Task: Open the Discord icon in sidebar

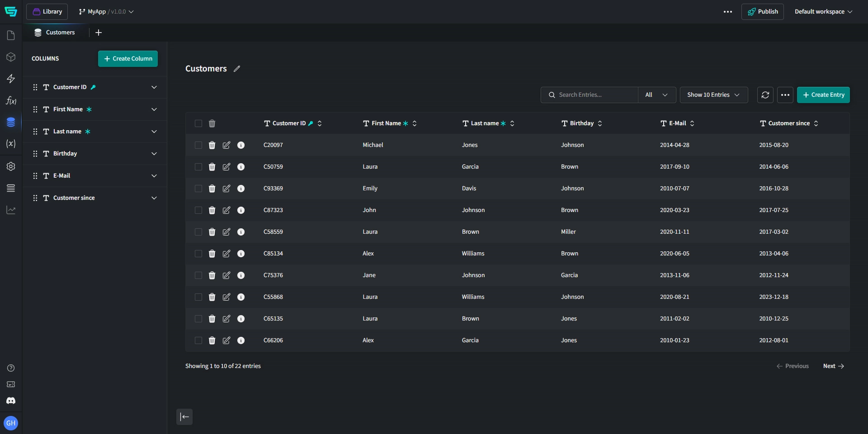Action: (11, 401)
